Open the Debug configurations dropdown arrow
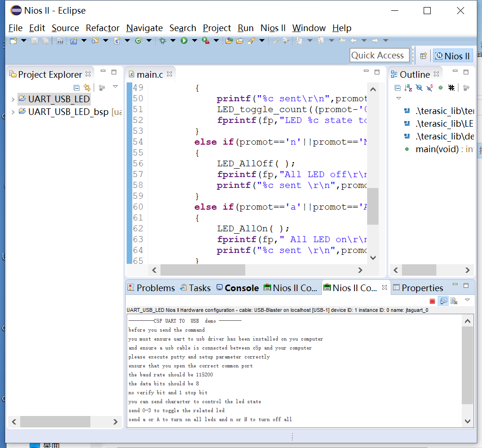Screen dimensions: 482x448 (173, 41)
